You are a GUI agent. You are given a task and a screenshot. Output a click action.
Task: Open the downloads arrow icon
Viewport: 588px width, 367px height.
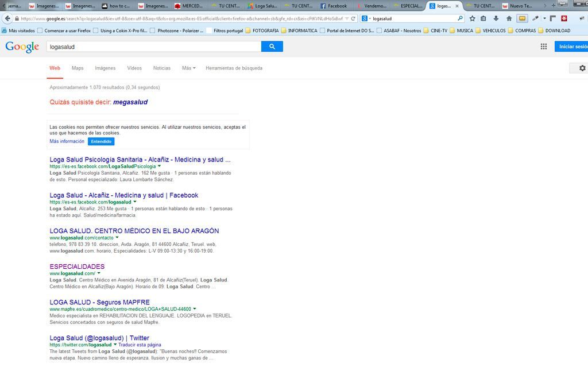point(496,18)
